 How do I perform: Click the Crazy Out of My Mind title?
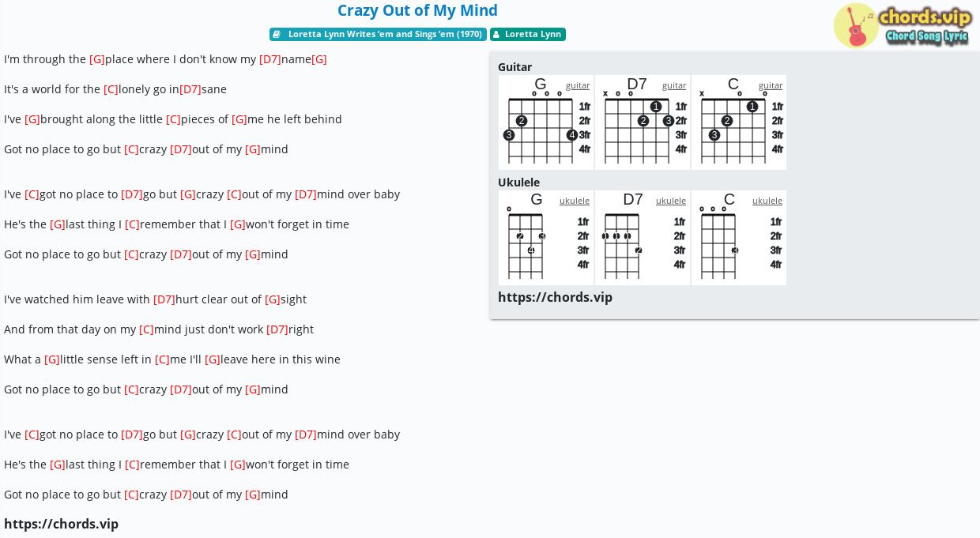click(x=417, y=10)
